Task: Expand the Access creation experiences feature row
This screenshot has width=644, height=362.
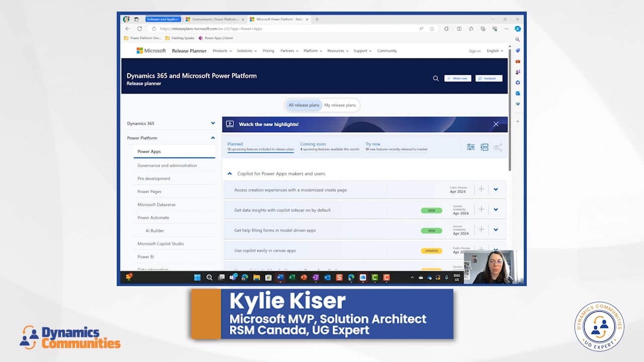Action: tap(496, 189)
